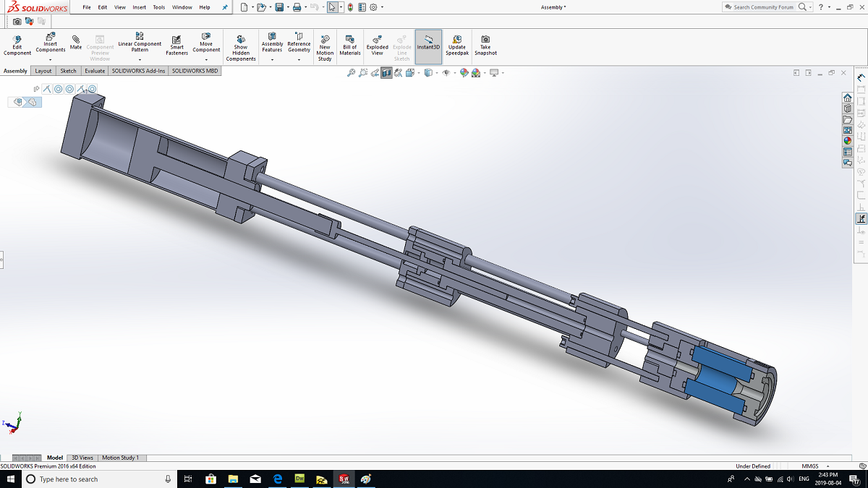The image size is (868, 488).
Task: Click the Insert Components icon
Action: (51, 36)
